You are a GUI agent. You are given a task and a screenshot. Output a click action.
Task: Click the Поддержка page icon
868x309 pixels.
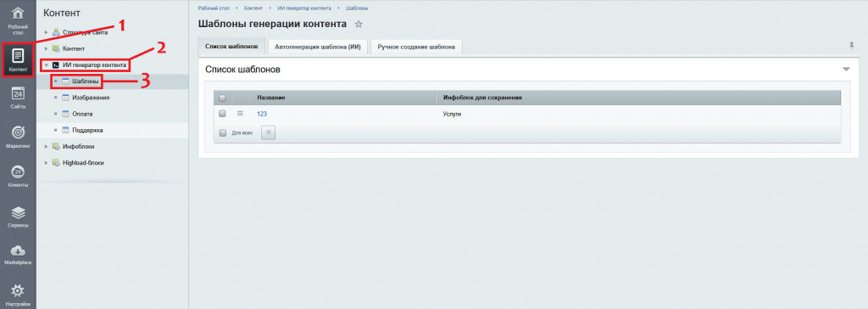65,131
